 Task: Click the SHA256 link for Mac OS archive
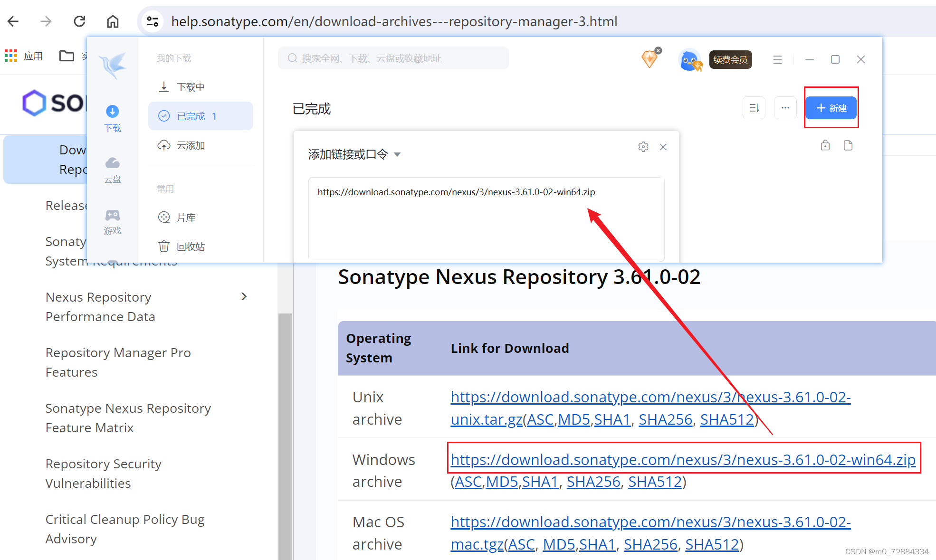click(650, 544)
